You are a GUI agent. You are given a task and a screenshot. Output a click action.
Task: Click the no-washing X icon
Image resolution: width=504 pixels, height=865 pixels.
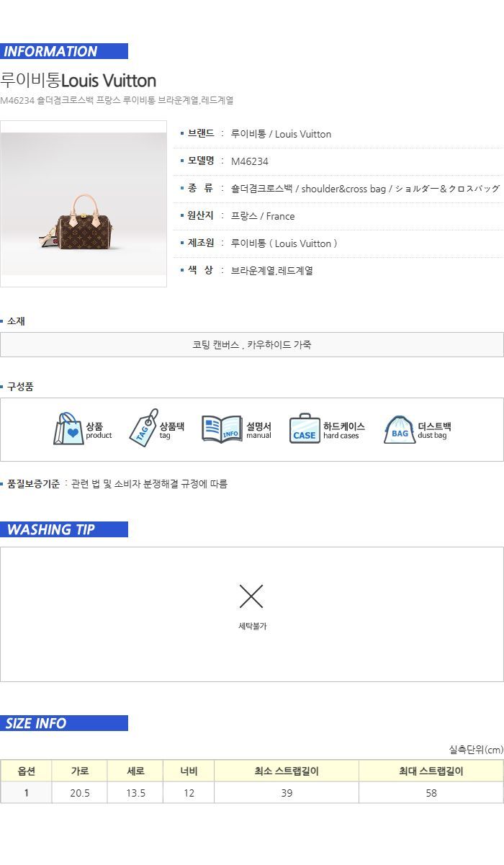[x=251, y=596]
